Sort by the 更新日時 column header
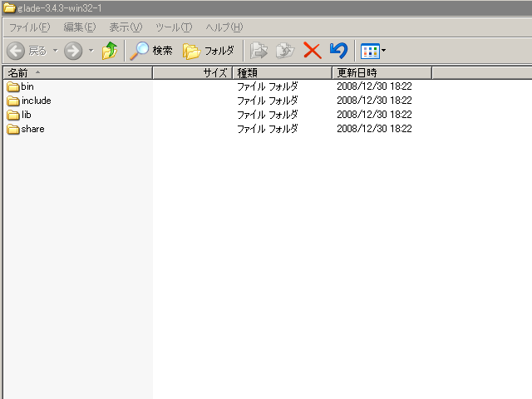The height and width of the screenshot is (399, 532). tap(382, 73)
